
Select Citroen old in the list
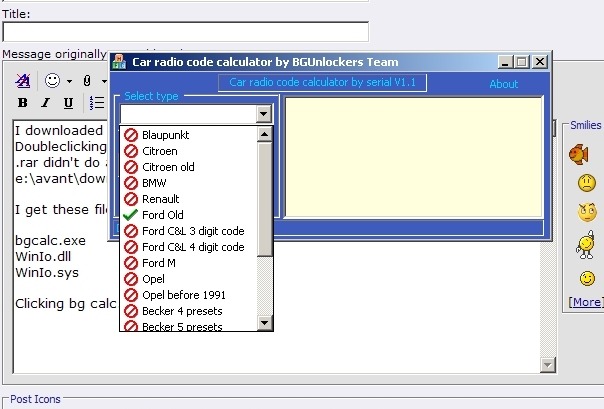[x=189, y=167]
